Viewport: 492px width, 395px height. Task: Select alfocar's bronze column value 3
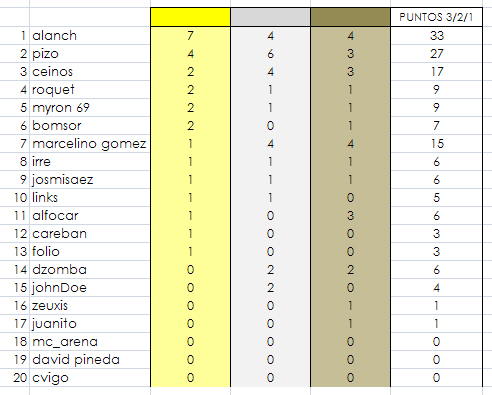[350, 215]
